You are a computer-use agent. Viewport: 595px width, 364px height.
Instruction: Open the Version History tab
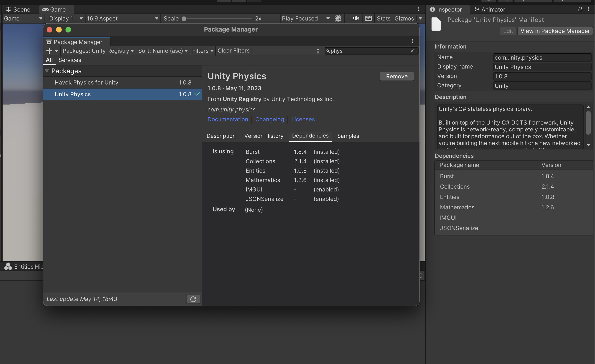coord(264,136)
